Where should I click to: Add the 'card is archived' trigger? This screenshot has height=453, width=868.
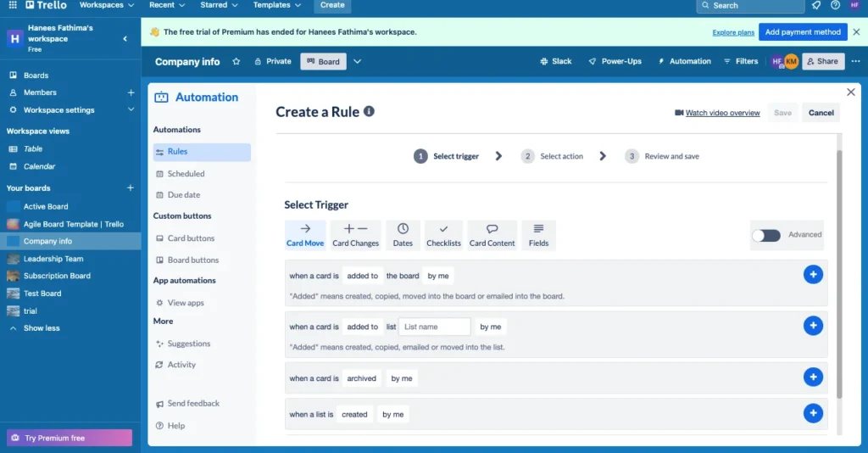click(813, 377)
